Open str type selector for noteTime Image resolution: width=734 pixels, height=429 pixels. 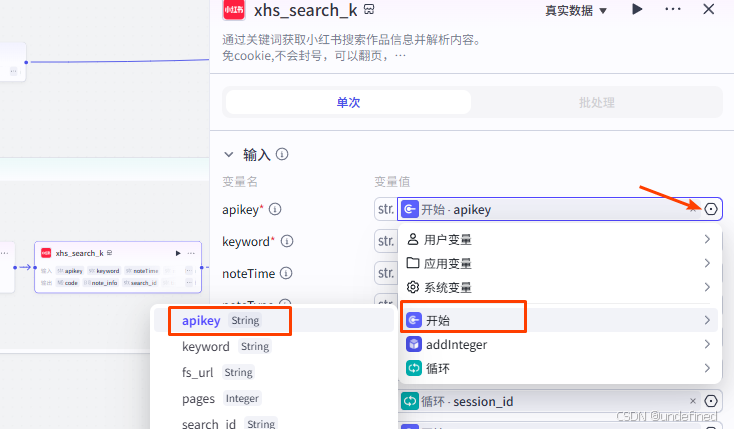pos(386,273)
